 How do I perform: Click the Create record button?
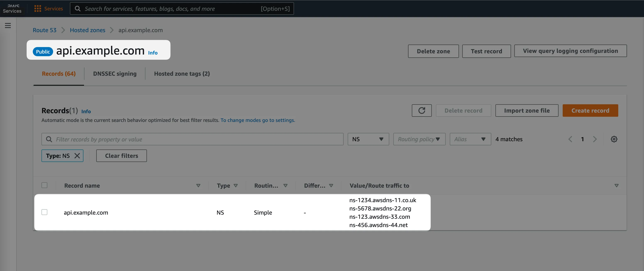click(x=590, y=110)
